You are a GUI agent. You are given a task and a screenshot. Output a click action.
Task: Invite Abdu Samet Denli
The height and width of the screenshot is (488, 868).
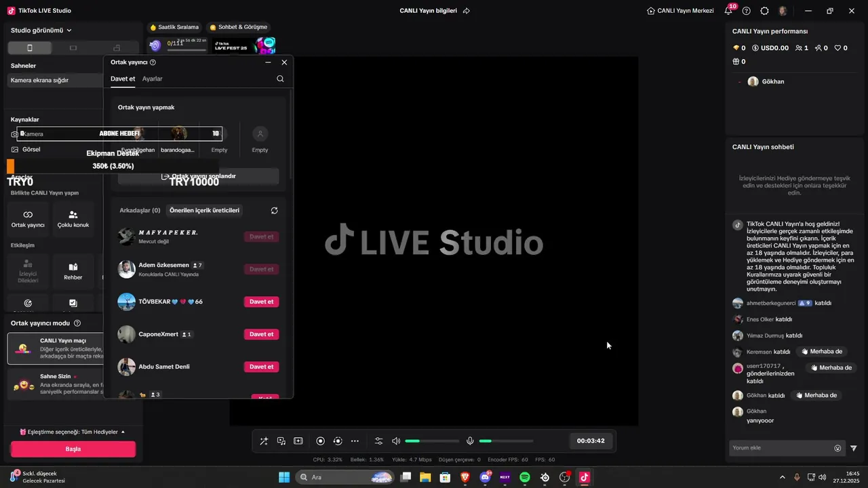[261, 367]
